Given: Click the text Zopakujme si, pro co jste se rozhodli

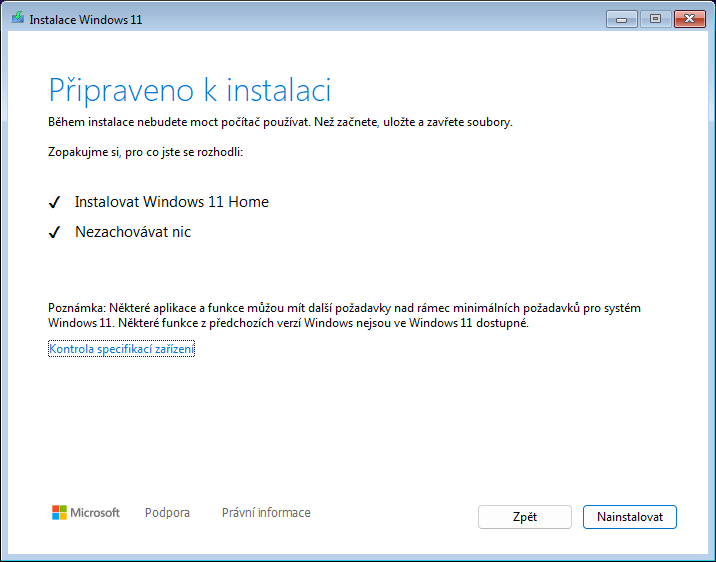Looking at the screenshot, I should point(145,152).
